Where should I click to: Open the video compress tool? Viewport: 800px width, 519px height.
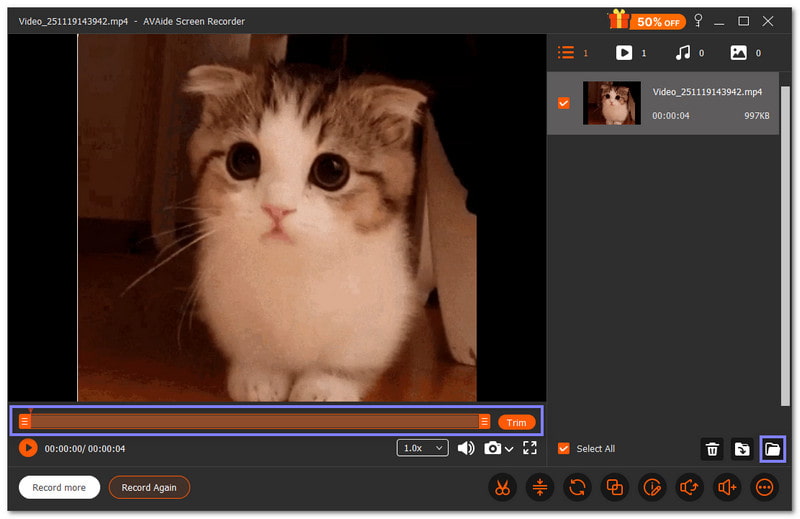539,488
